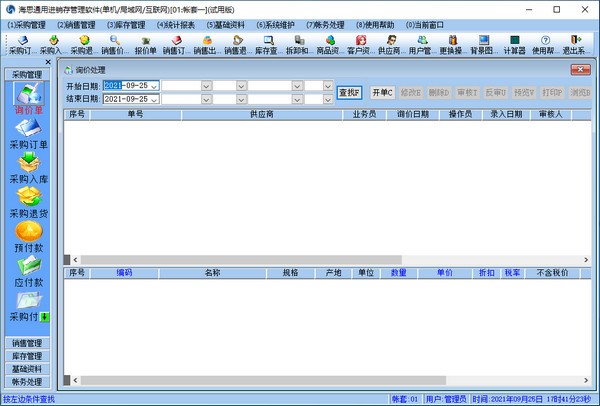The height and width of the screenshot is (406, 600).
Task: Open 库存查询 from the toolbar
Action: coord(267,44)
